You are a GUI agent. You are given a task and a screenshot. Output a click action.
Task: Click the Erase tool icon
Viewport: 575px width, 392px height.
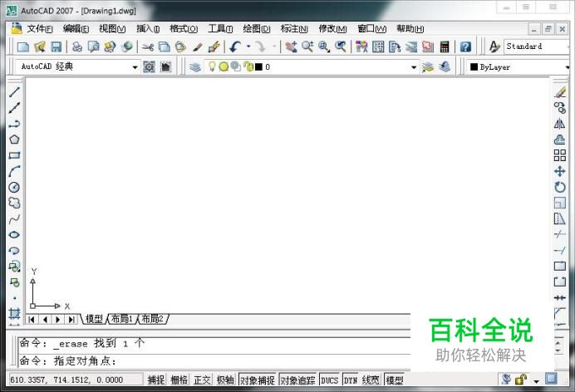tap(559, 92)
